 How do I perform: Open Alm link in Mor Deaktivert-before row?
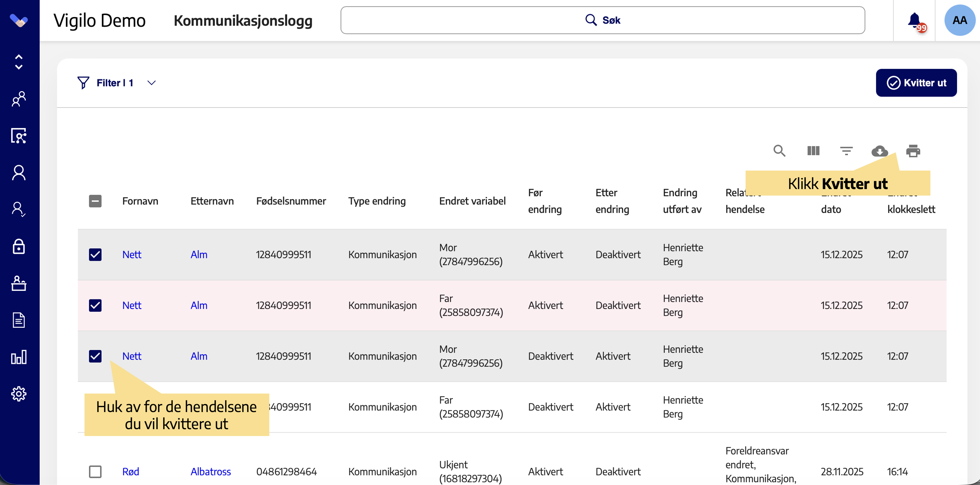199,356
